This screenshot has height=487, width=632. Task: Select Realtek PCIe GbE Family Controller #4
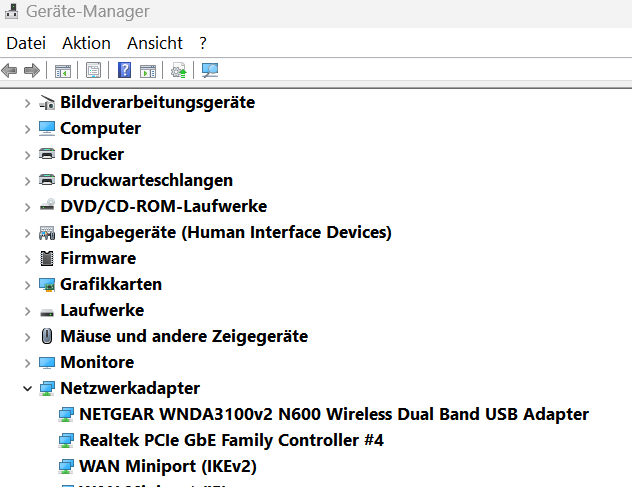[231, 440]
